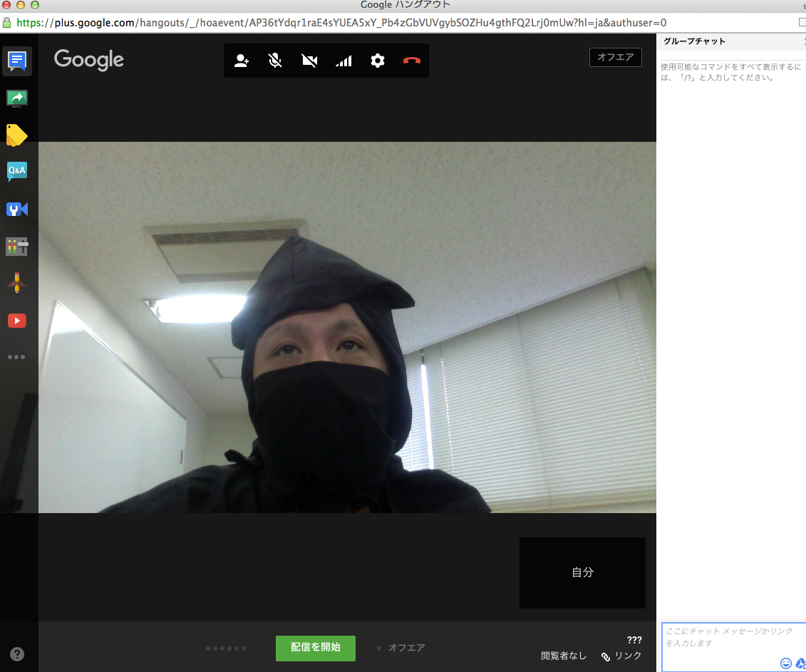Click the URL in the address bar

click(341, 23)
